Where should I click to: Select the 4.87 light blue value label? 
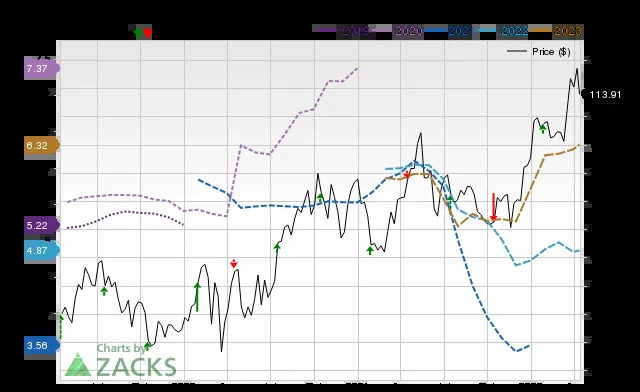(x=42, y=250)
